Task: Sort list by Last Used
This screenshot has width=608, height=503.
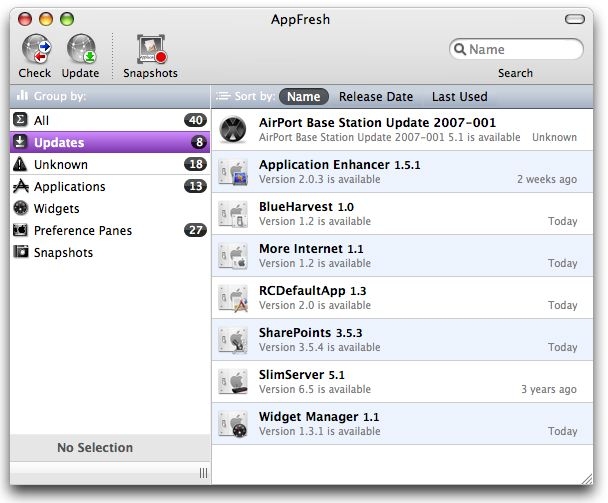Action: point(459,97)
